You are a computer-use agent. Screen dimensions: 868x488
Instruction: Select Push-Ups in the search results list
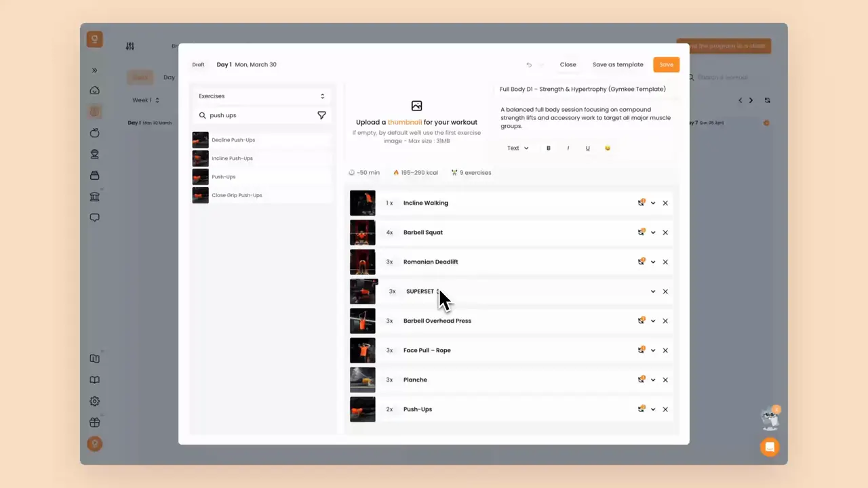point(262,176)
